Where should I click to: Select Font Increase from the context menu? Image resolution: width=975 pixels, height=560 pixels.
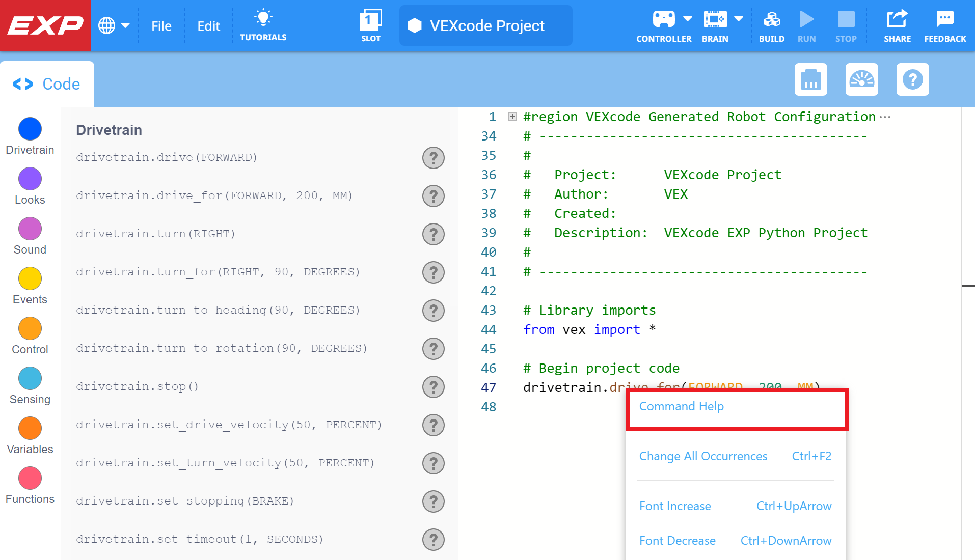675,506
